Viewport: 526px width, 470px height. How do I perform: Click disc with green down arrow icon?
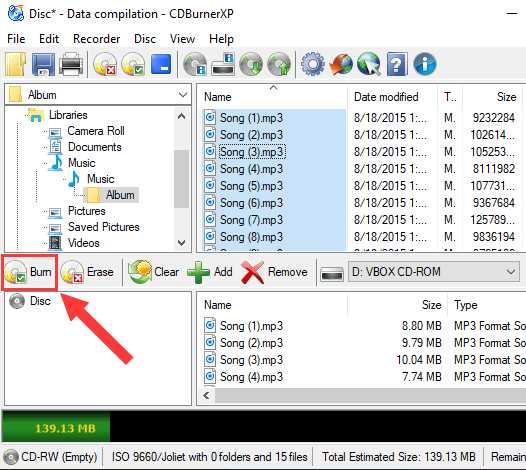(251, 64)
